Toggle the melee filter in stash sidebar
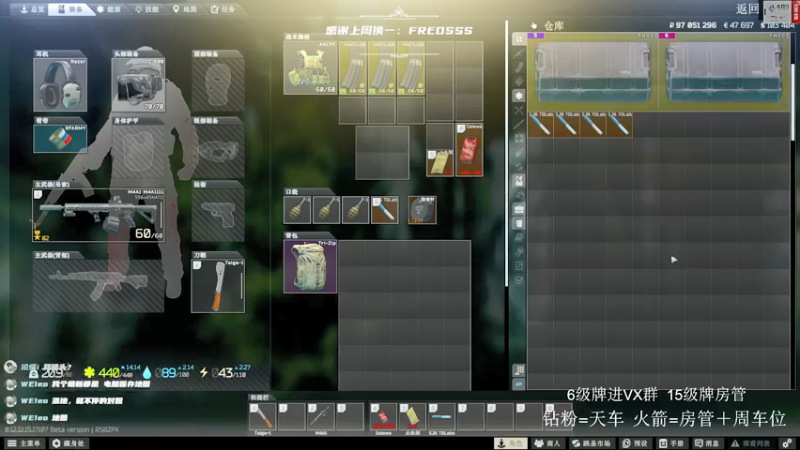 (x=519, y=124)
